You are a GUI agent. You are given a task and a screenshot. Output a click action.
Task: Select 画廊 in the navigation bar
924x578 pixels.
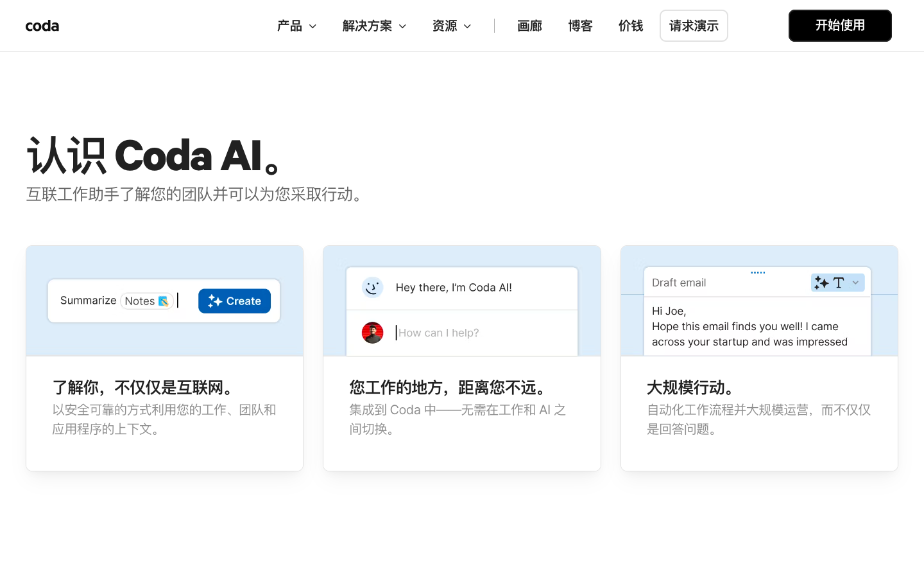tap(529, 26)
